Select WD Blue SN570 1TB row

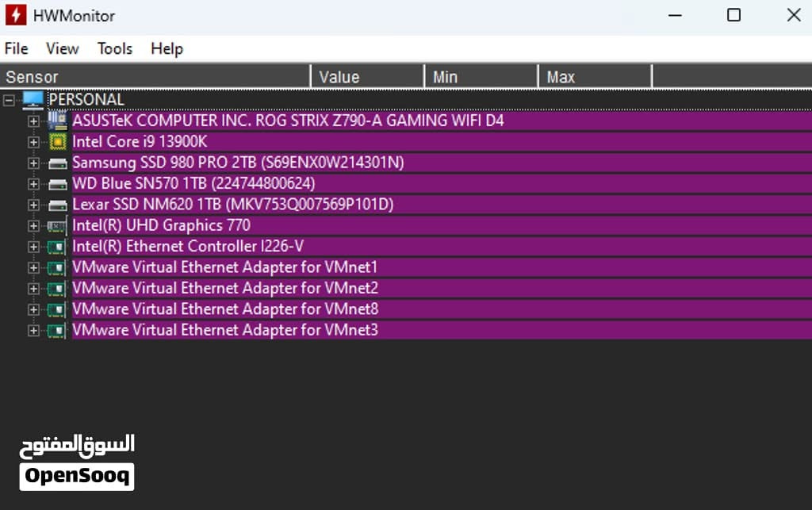[x=441, y=183]
